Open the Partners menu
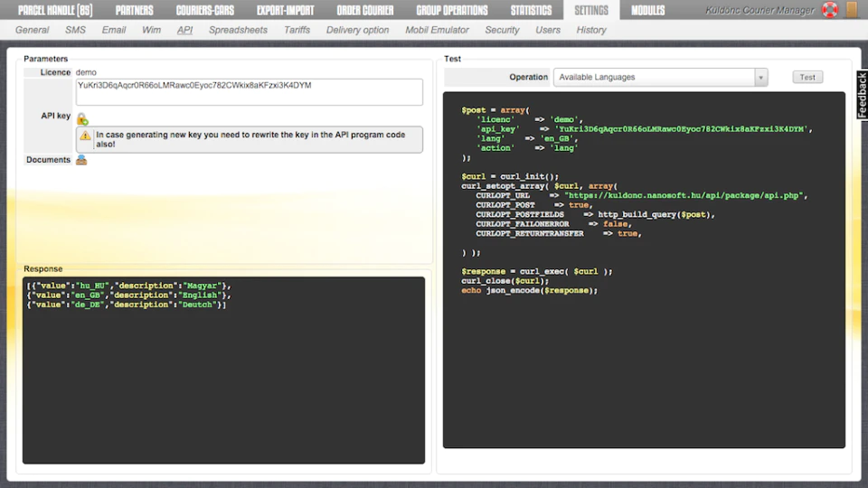The image size is (868, 488). tap(135, 10)
